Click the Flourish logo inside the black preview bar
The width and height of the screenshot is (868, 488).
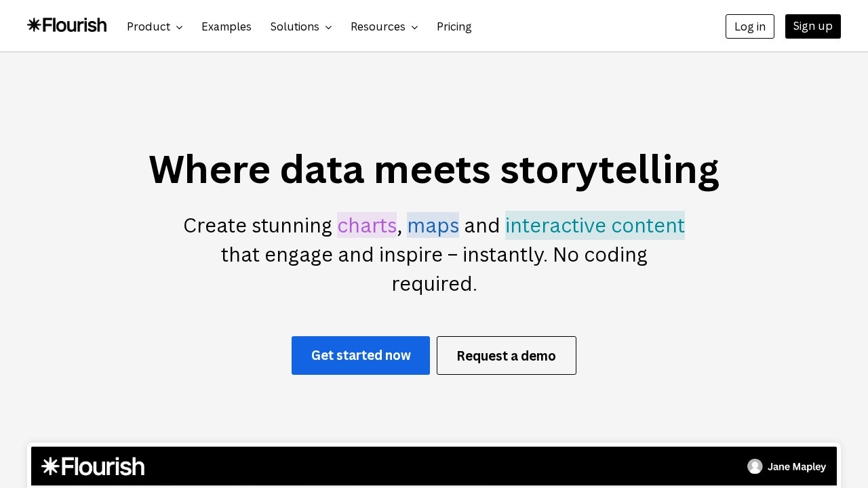[93, 466]
